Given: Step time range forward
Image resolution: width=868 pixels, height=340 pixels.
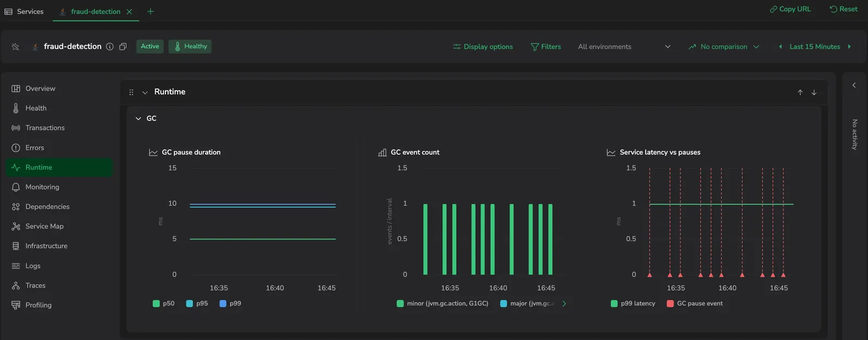Looking at the screenshot, I should [849, 47].
